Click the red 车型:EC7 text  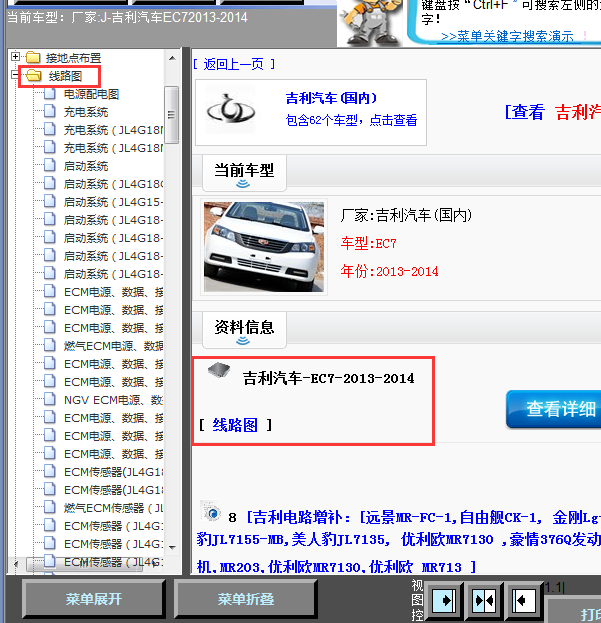tap(368, 243)
